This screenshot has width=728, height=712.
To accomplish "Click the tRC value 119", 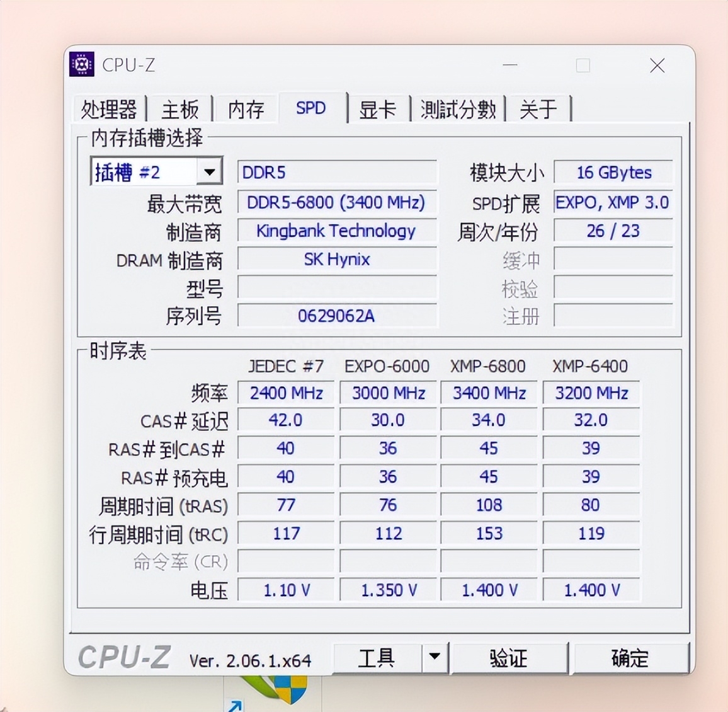I will point(591,533).
